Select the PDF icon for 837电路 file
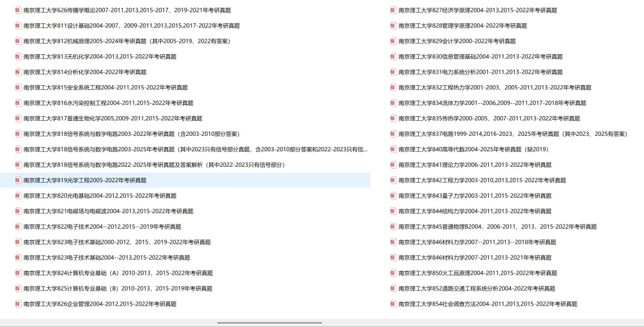The height and width of the screenshot is (327, 644). point(393,134)
